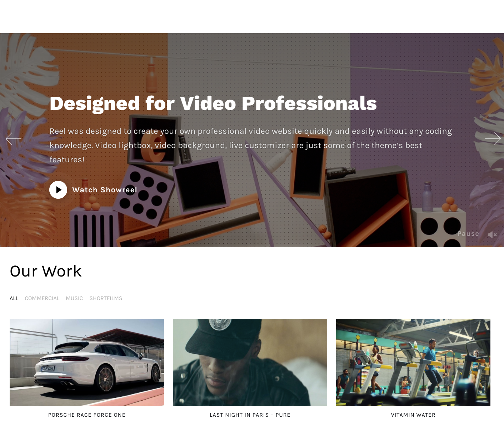Open the Last Night in Paris thumbnail
This screenshot has height=426, width=504.
coord(250,362)
